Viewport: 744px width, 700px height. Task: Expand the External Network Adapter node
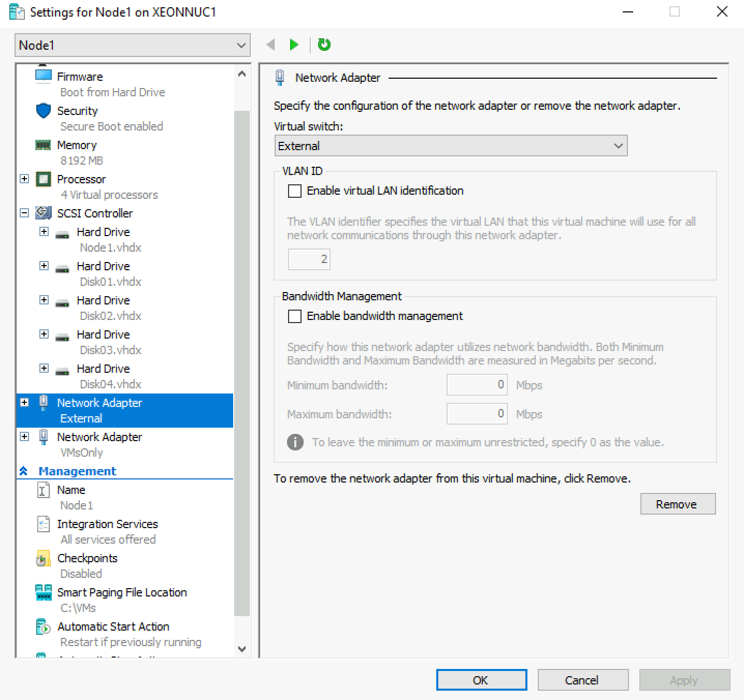[x=24, y=402]
